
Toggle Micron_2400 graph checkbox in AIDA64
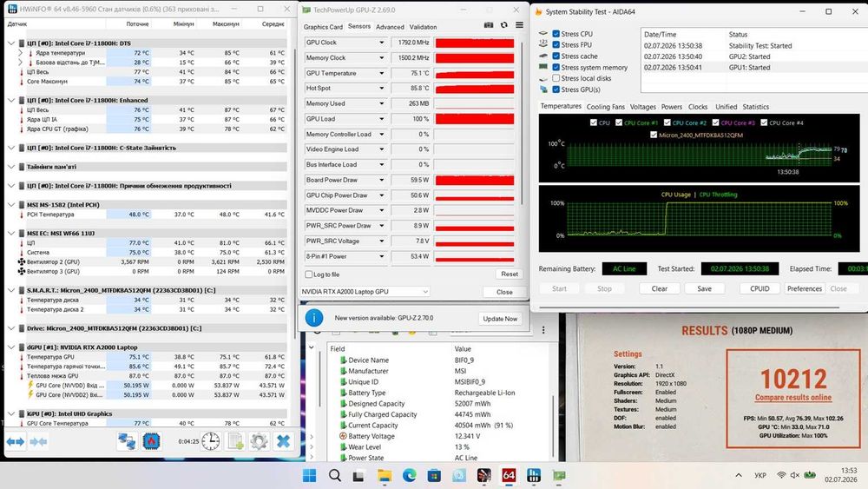[654, 135]
